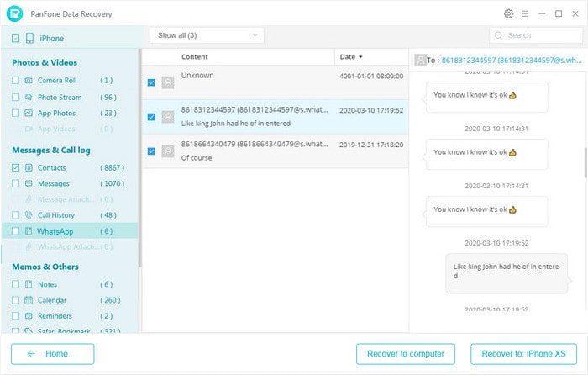Image resolution: width=588 pixels, height=375 pixels.
Task: Uncheck the Unknown conversation checkbox
Action: click(x=151, y=82)
